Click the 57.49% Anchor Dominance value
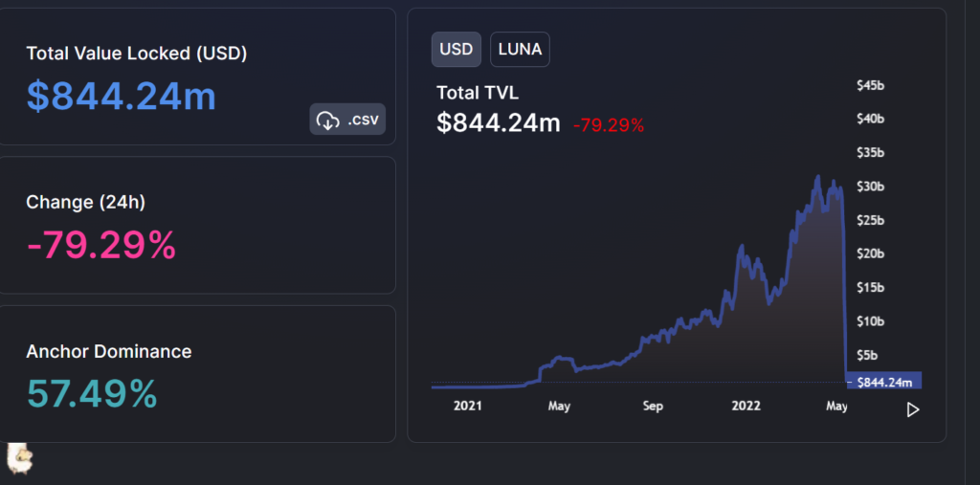Image resolution: width=980 pixels, height=485 pixels. pyautogui.click(x=92, y=393)
